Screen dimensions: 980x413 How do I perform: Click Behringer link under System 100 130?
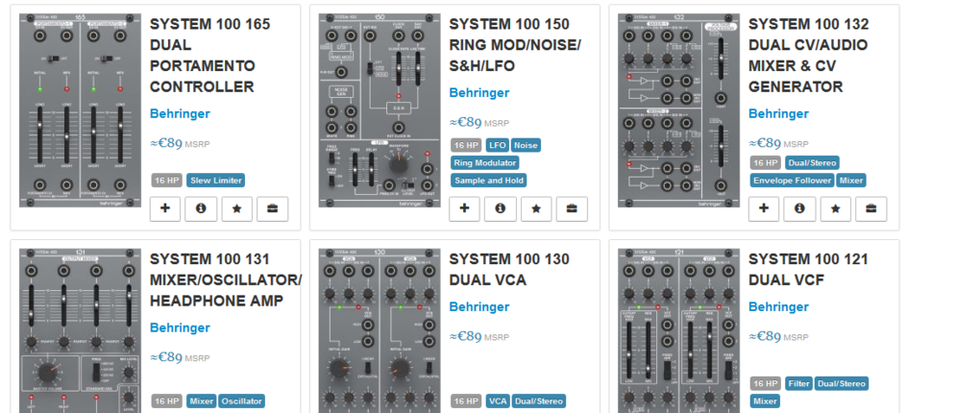(479, 307)
